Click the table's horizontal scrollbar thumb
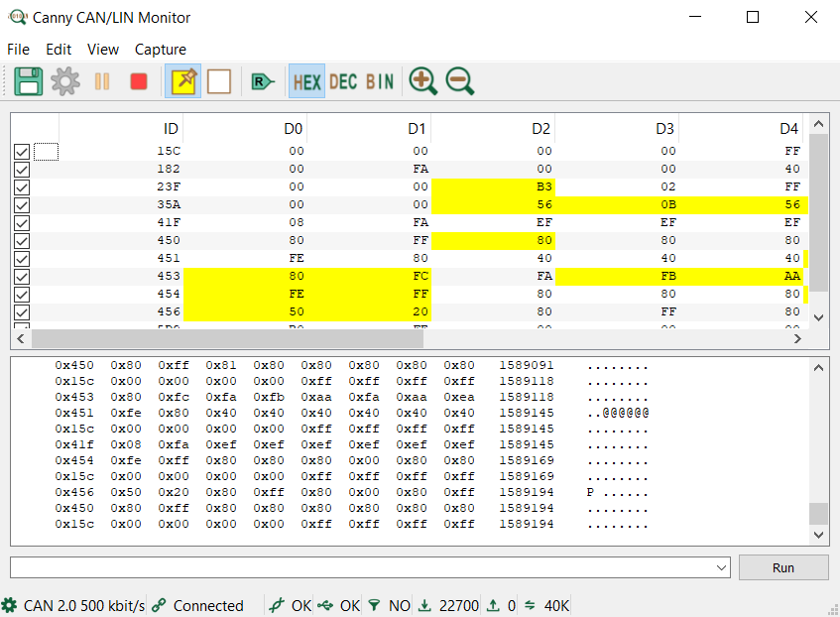This screenshot has width=840, height=617. click(x=228, y=339)
